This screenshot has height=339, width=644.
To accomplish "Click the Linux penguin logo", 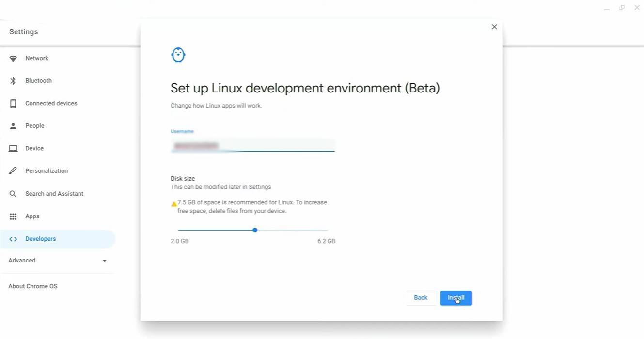I will 178,55.
